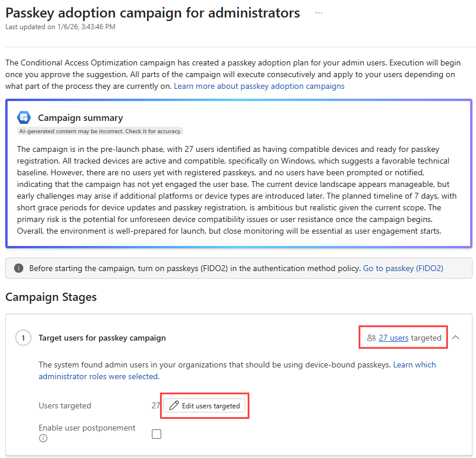Click the info icon in the passkeys FIDO2 banner
The width and height of the screenshot is (476, 458).
click(18, 268)
